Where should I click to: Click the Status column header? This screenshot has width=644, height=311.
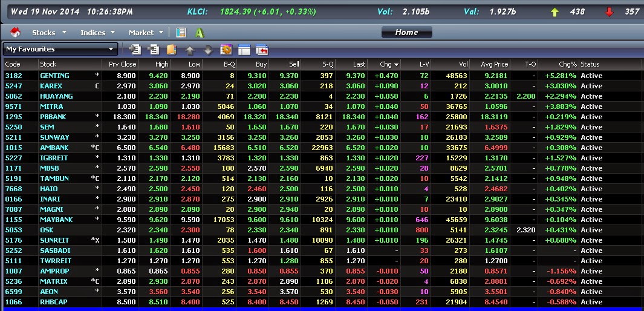(x=610, y=64)
